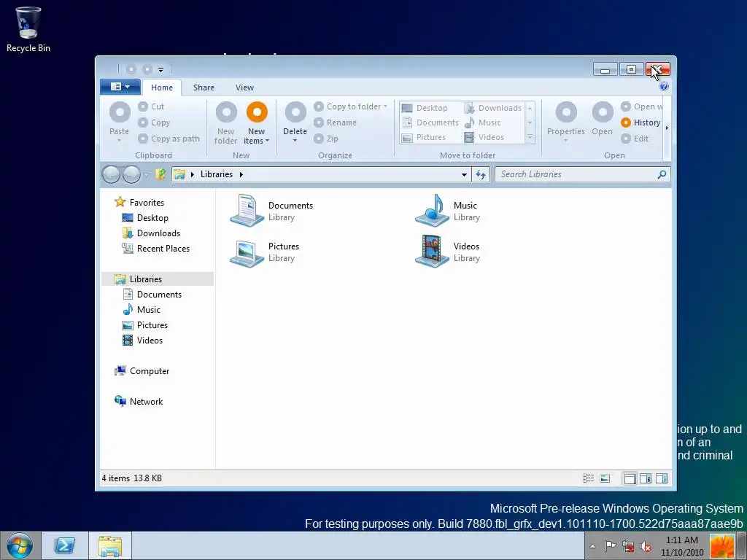
Task: Select Libraries in navigation pane
Action: tap(158, 279)
